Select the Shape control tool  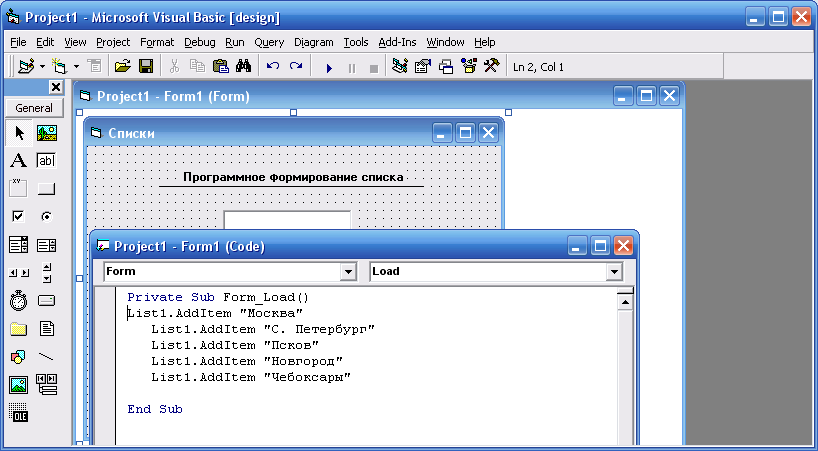19,357
